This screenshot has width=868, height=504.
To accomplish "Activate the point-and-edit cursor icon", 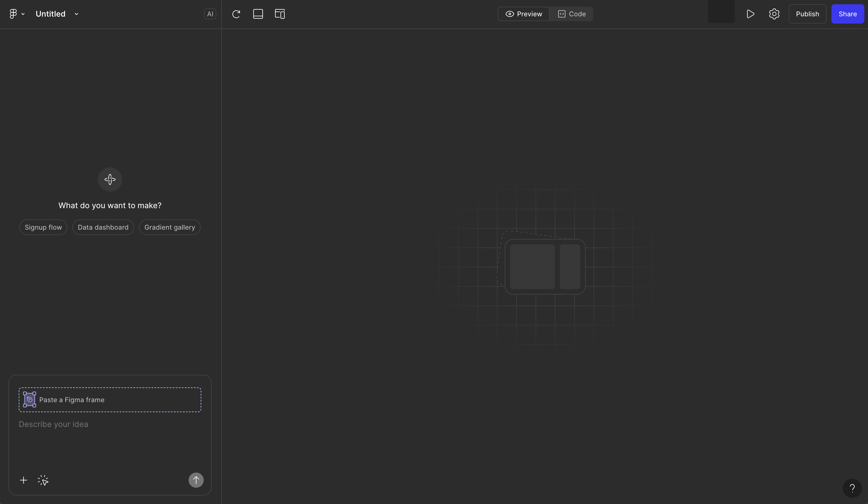I will [x=43, y=480].
